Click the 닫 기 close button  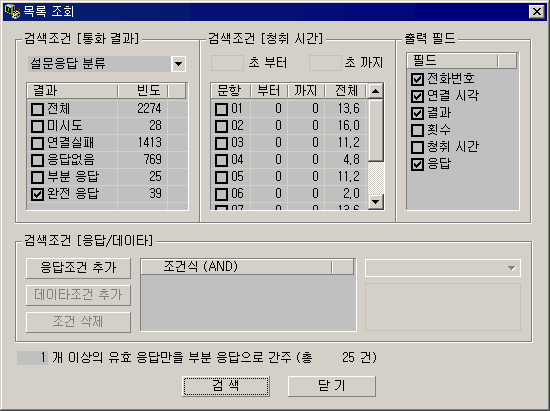(x=332, y=386)
